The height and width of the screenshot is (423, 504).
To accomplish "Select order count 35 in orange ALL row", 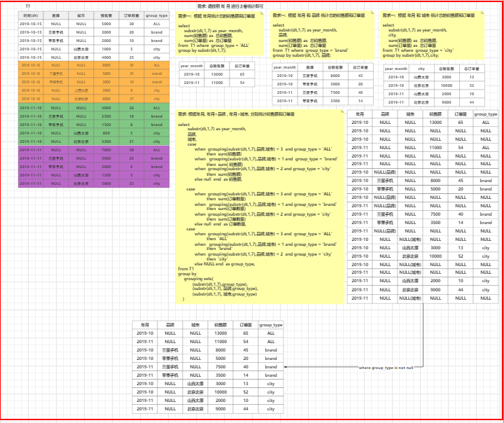I will click(132, 65).
